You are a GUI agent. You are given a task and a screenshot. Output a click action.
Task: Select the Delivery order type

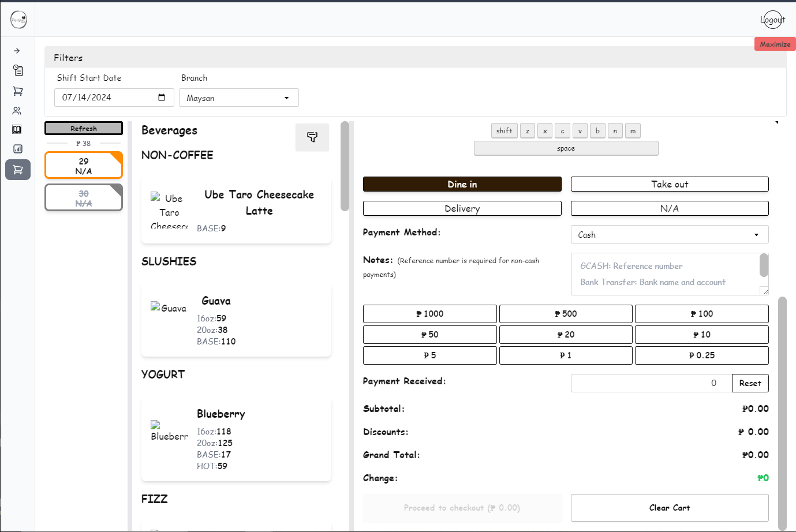coord(462,208)
